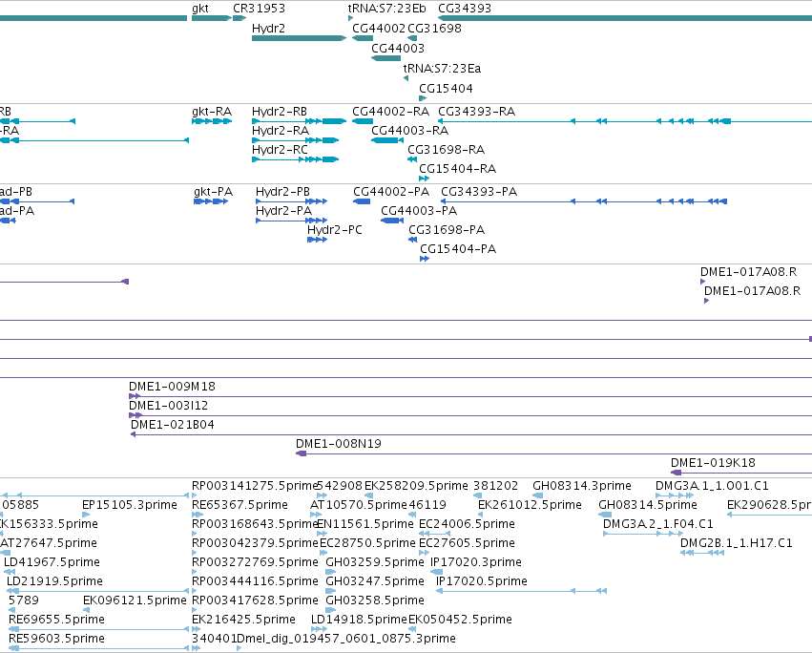Click the GH03259.5prime EST label
This screenshot has width=812, height=653.
click(x=374, y=562)
